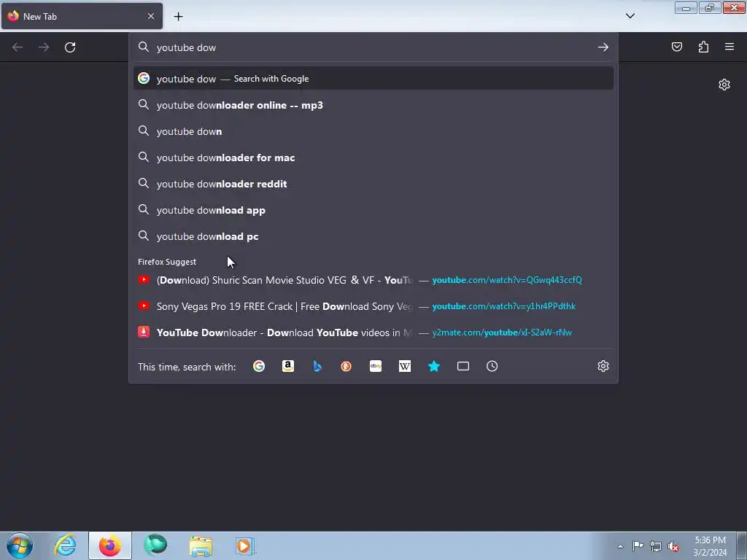Open the network tray icon
The image size is (747, 560).
pos(656,546)
